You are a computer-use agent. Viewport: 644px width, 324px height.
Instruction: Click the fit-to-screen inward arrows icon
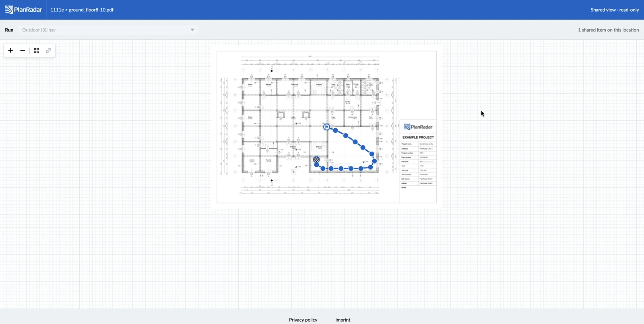point(36,51)
